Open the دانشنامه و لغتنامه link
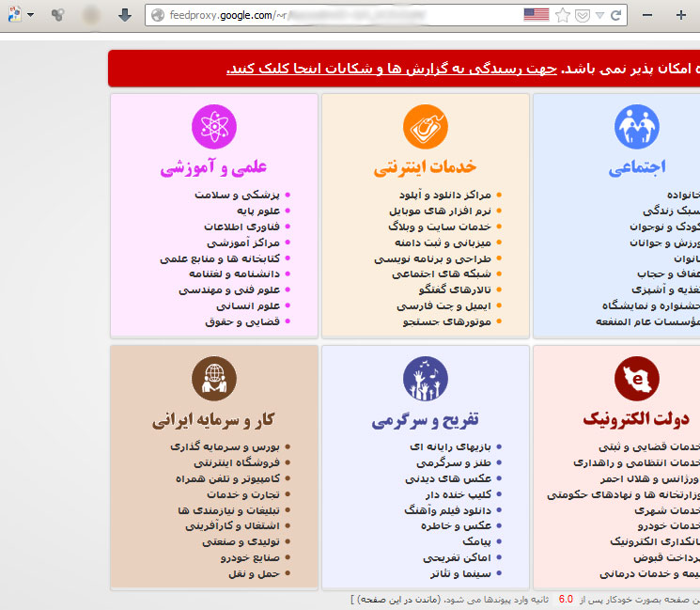The image size is (700, 610). tap(234, 274)
